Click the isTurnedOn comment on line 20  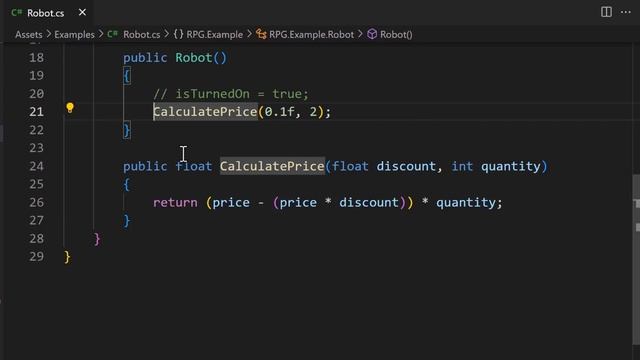[231, 94]
